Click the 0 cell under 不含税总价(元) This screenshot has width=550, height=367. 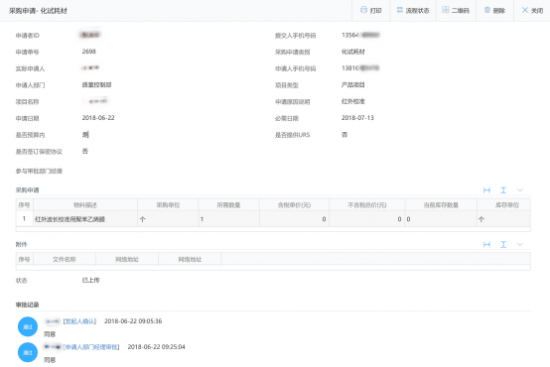coord(367,219)
